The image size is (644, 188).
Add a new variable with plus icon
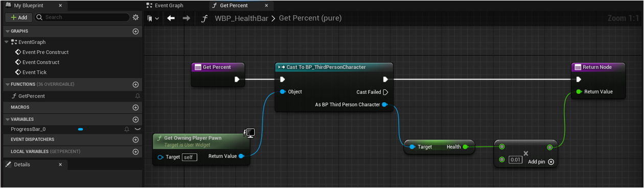135,120
